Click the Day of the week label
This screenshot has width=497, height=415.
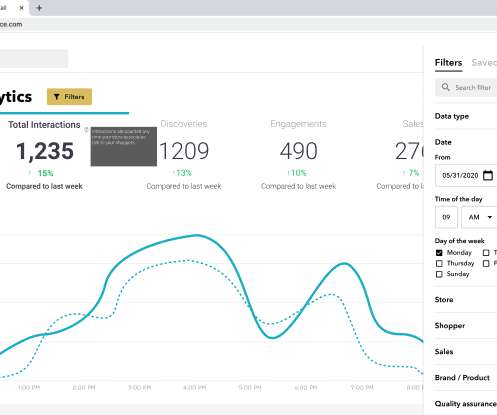[x=459, y=241]
